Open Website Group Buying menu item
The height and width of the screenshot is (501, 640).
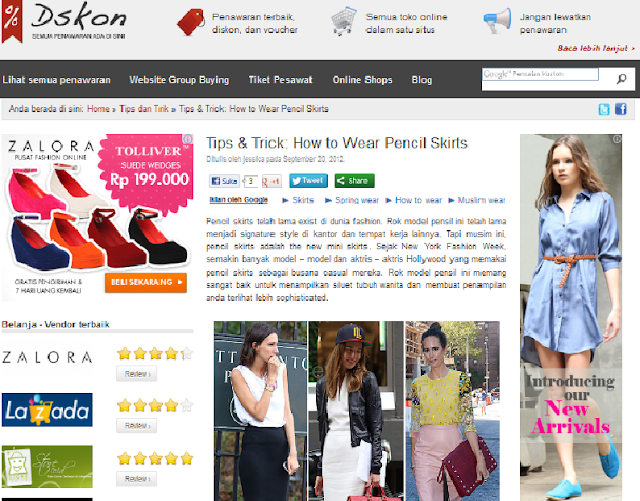click(179, 80)
